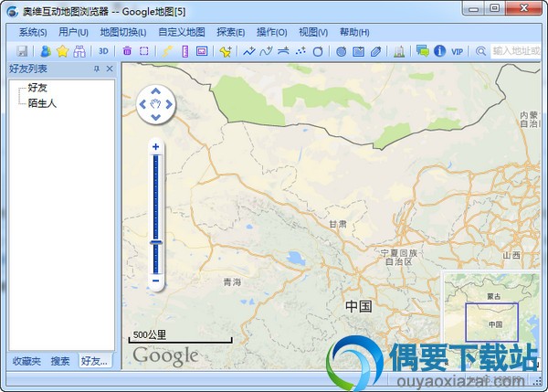
Task: Click the hand icon in pan control
Action: click(x=156, y=104)
